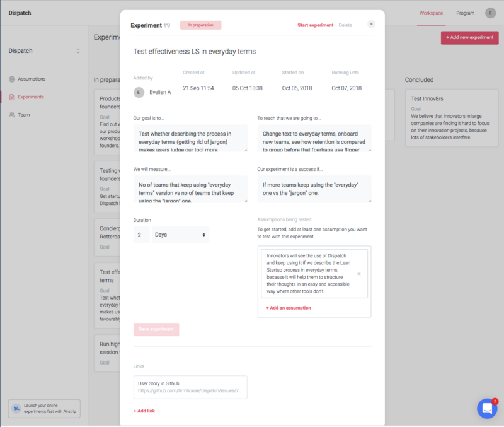The height and width of the screenshot is (427, 504).
Task: Click the 05 Oct 13:38 updated time
Action: click(x=247, y=88)
